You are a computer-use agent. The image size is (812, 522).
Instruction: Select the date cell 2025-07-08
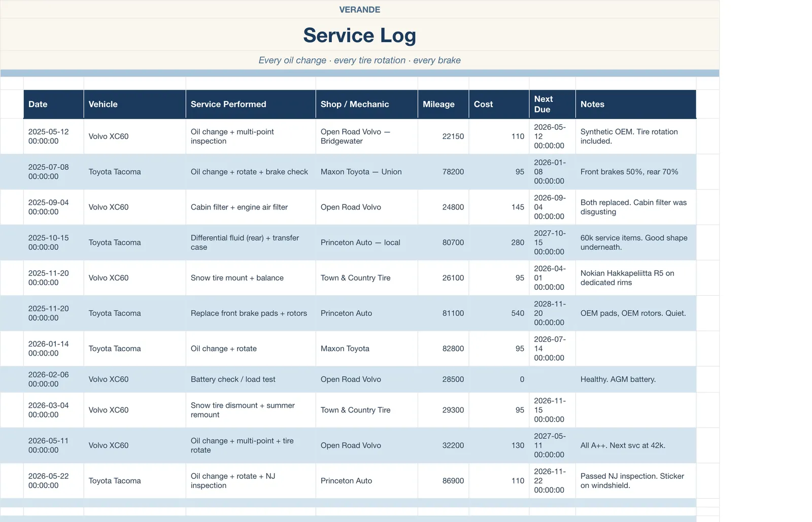click(x=54, y=172)
